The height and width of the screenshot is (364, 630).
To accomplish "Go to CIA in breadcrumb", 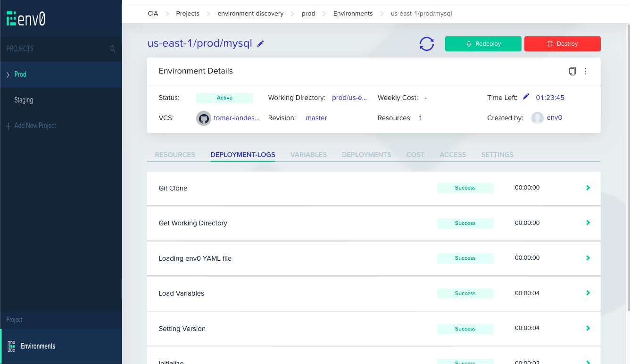I will pos(153,14).
